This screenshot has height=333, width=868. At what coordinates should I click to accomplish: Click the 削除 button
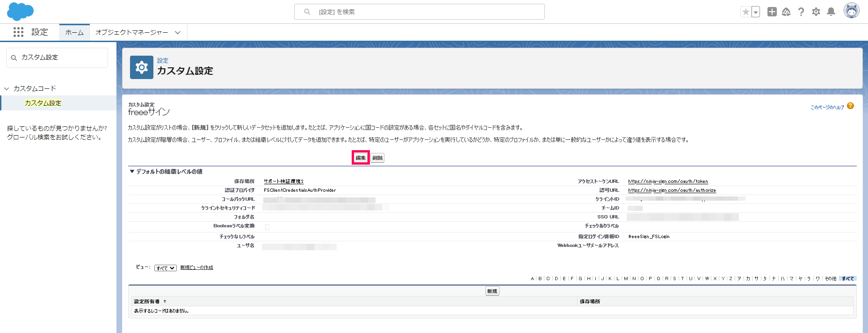click(x=377, y=158)
